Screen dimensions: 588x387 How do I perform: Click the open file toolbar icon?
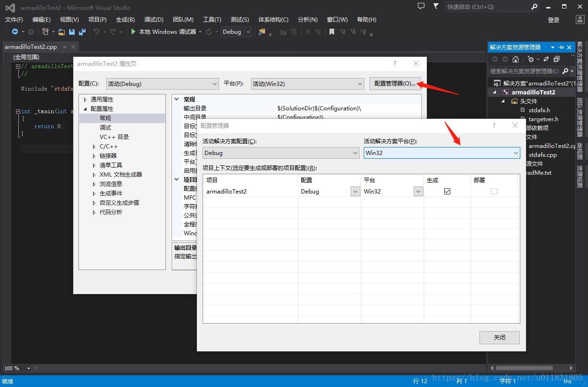tap(61, 31)
